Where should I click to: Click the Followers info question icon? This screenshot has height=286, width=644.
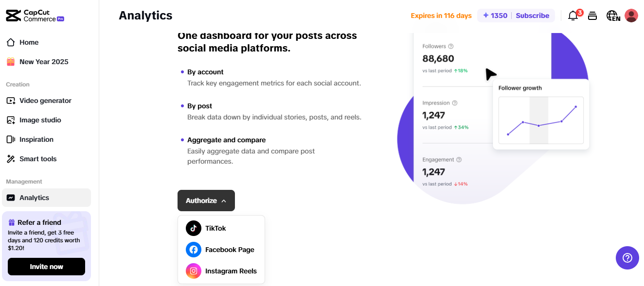pyautogui.click(x=451, y=47)
